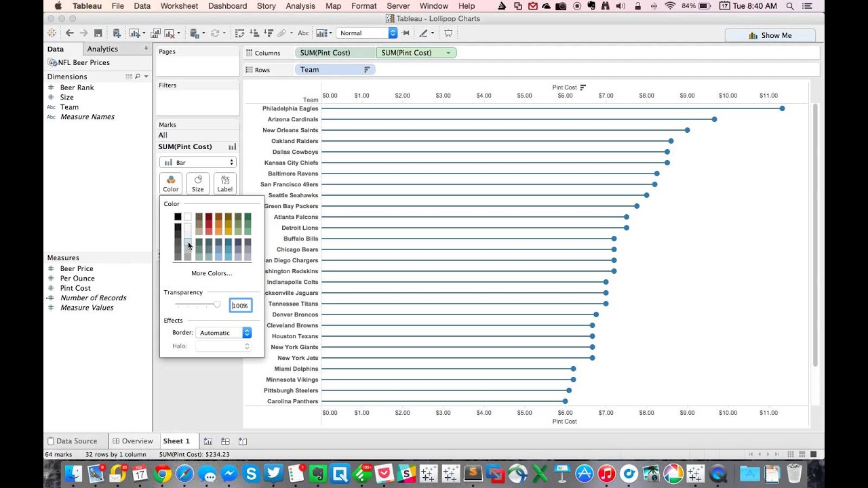Viewport: 868px width, 488px height.
Task: Select the Per Ounce measure
Action: click(x=77, y=279)
